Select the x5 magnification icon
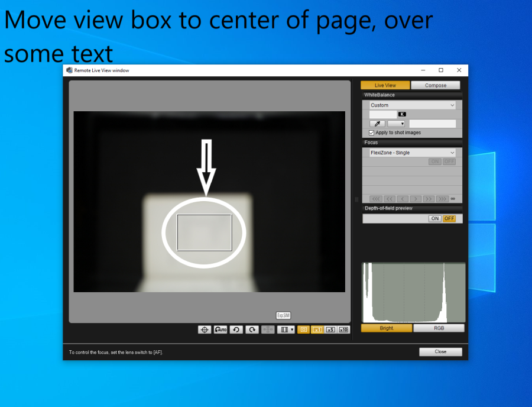 tap(330, 330)
